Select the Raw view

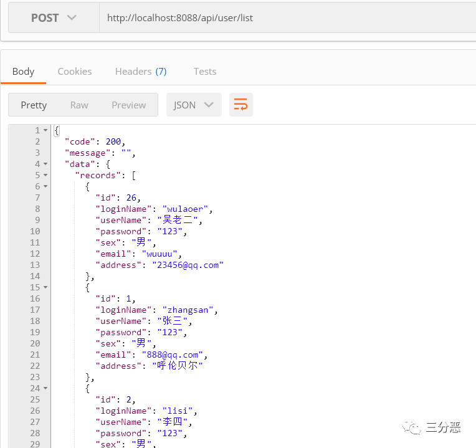[79, 105]
